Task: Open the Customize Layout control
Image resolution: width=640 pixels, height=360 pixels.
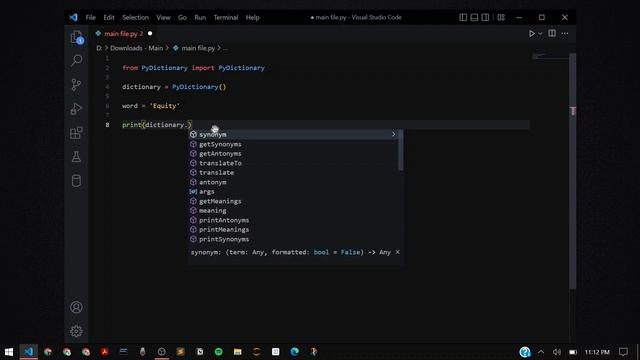Action: [501, 17]
